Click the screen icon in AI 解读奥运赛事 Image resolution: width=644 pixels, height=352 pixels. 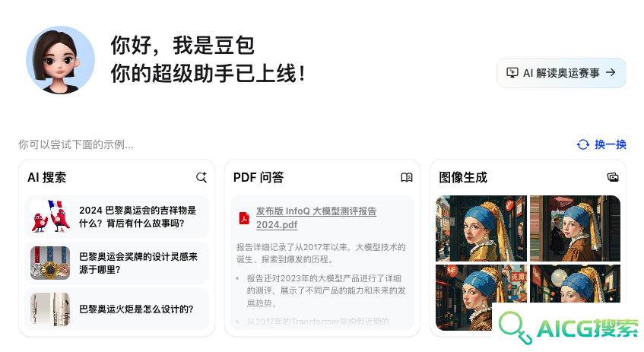[512, 73]
